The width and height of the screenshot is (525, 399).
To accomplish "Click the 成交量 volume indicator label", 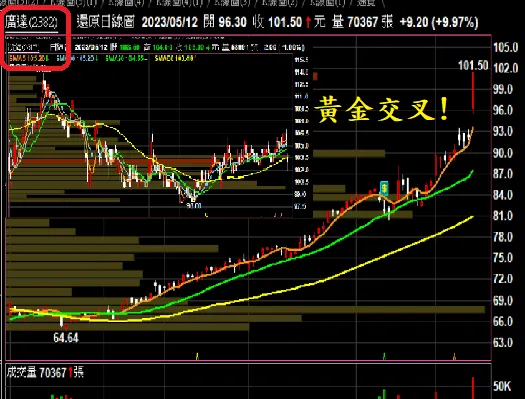I will [x=21, y=372].
